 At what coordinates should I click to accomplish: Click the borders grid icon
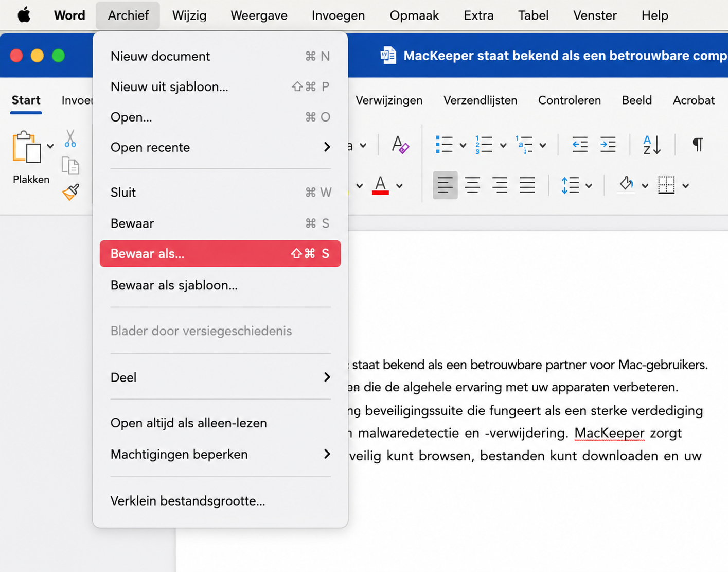point(666,185)
